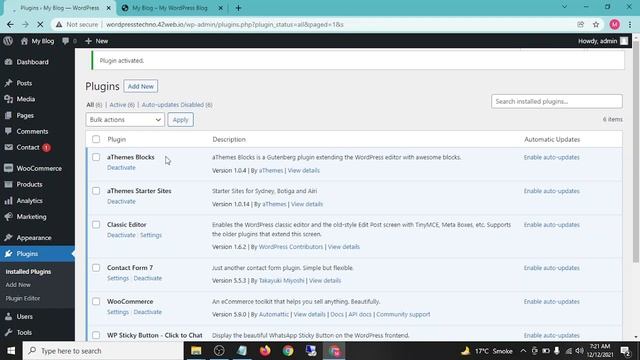Click the Windows taskbar search box
Screen dimensions: 640x360
(x=103, y=351)
